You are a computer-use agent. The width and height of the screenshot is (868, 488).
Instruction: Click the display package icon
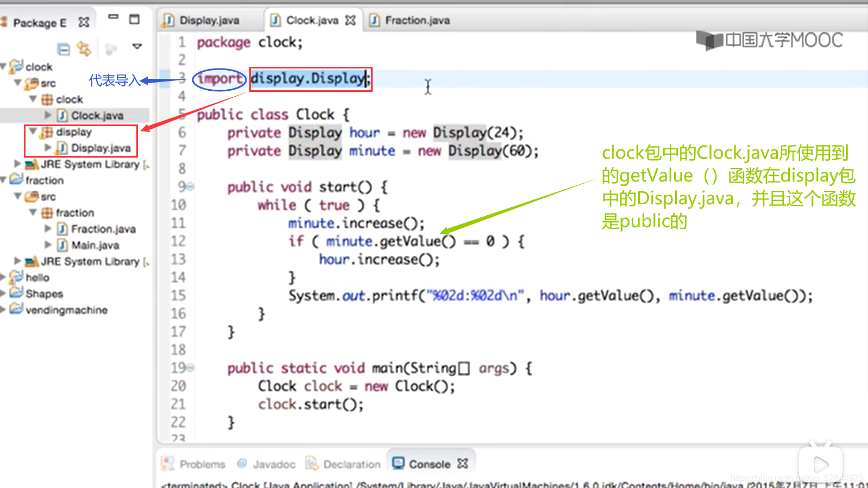47,132
